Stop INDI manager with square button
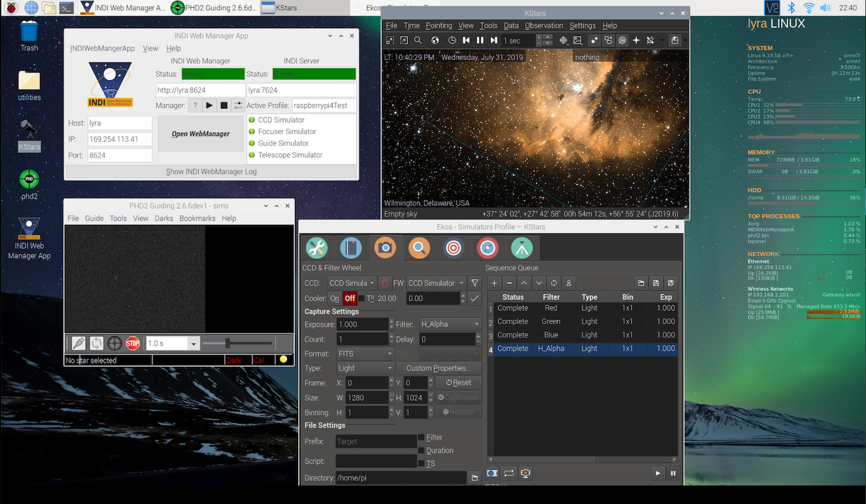Viewport: 866px width, 504px height. point(224,105)
